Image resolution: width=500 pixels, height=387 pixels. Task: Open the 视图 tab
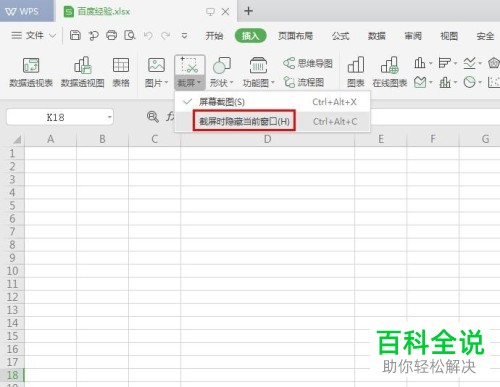[449, 36]
